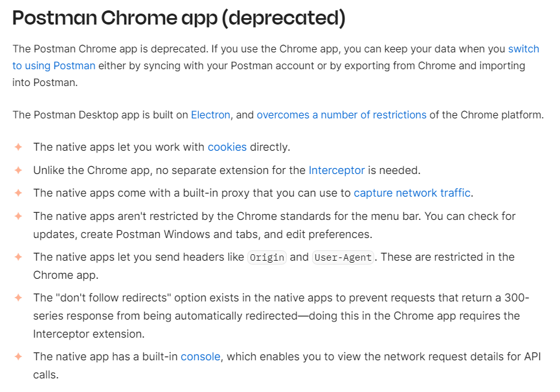Viewport: 560px width, 392px height.
Task: Click the User-Agent inline code label
Action: click(x=343, y=257)
